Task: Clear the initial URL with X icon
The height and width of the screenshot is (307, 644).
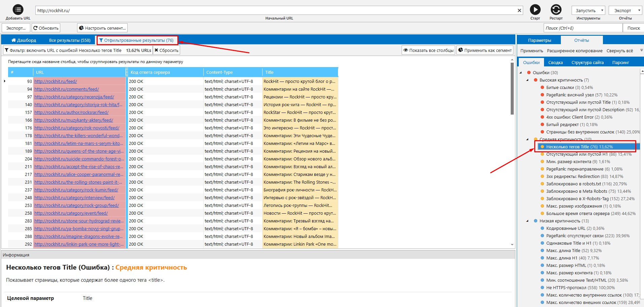Action: (x=519, y=10)
